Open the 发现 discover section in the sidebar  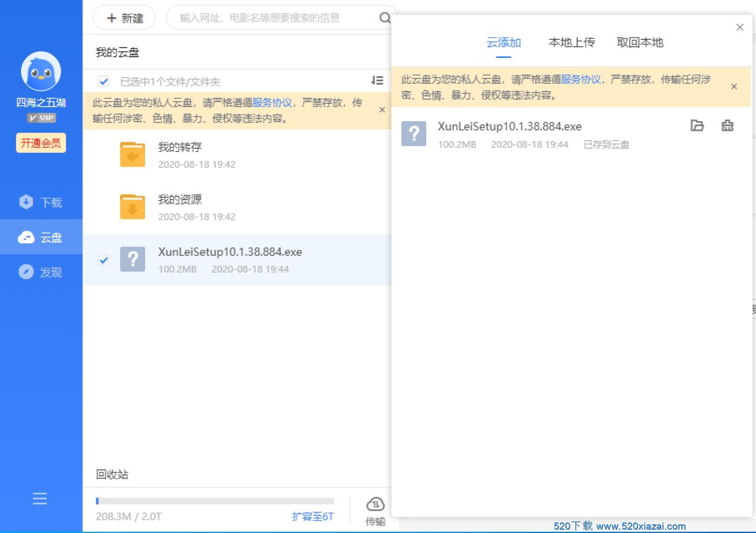pos(41,272)
